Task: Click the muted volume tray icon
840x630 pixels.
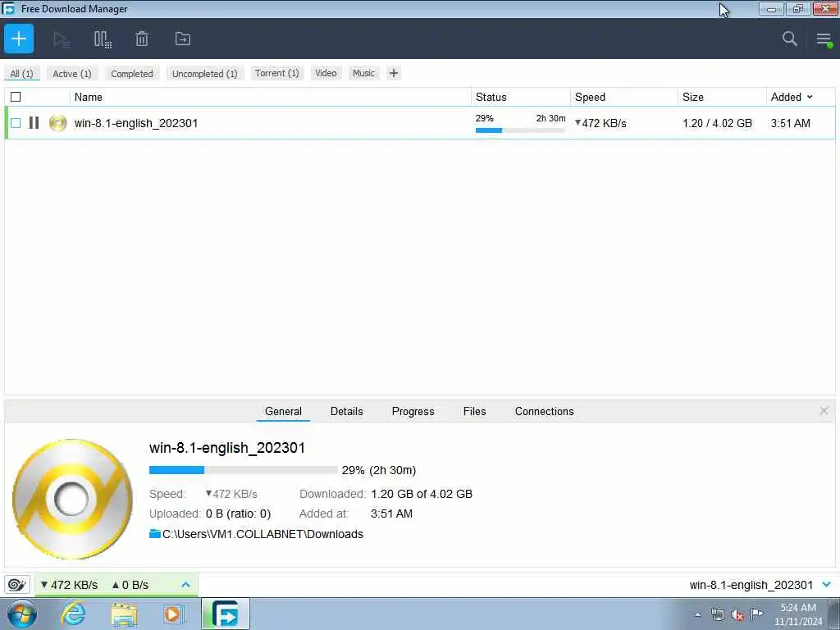Action: (737, 614)
